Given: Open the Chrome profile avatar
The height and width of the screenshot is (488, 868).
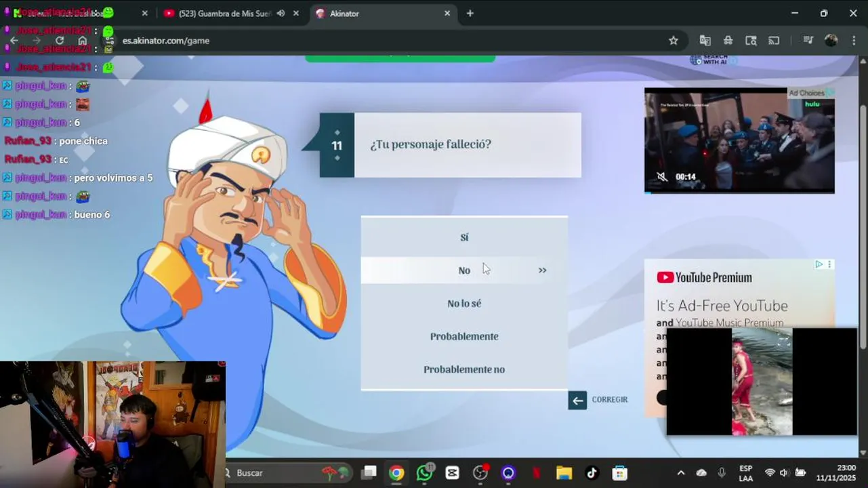Looking at the screenshot, I should click(x=831, y=41).
